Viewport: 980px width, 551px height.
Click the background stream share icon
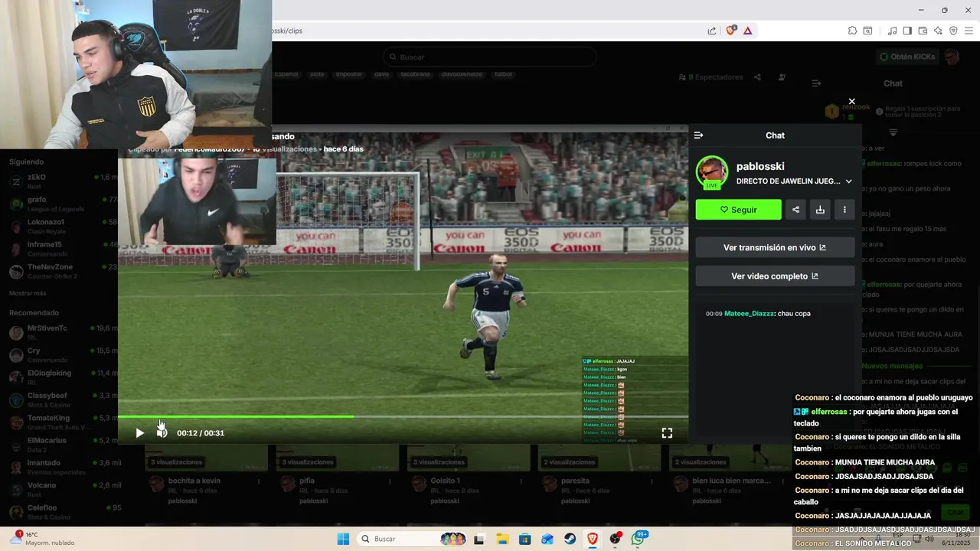click(757, 77)
